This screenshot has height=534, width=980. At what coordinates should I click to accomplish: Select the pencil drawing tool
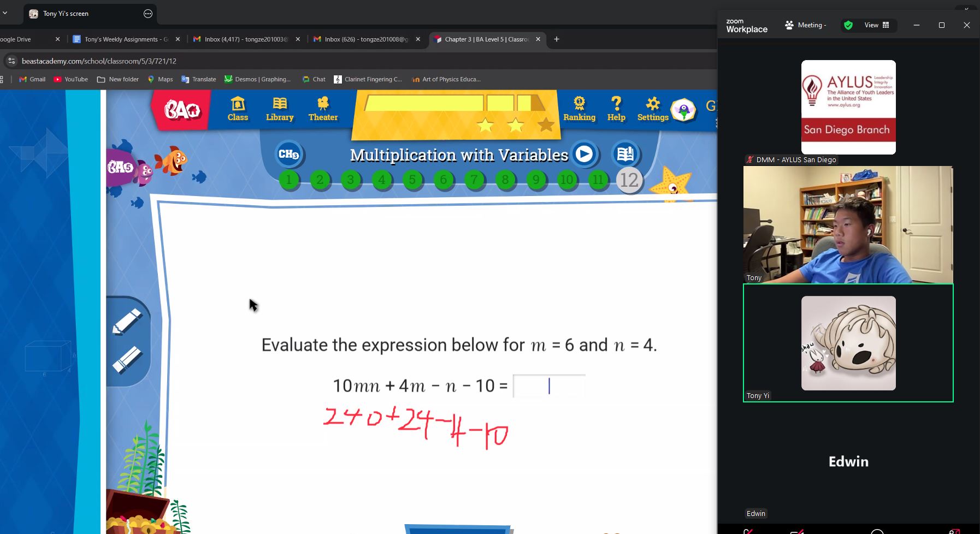pos(127,322)
